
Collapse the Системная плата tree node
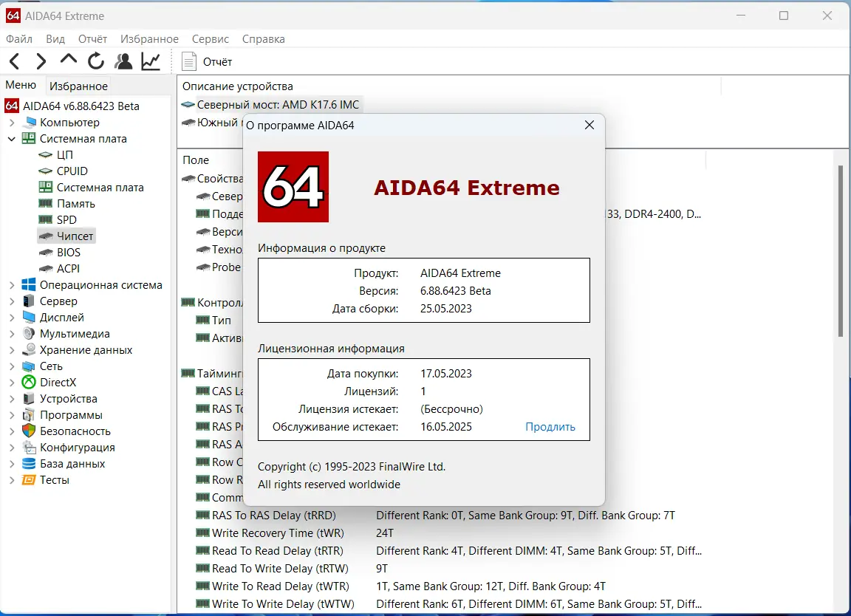[x=11, y=139]
